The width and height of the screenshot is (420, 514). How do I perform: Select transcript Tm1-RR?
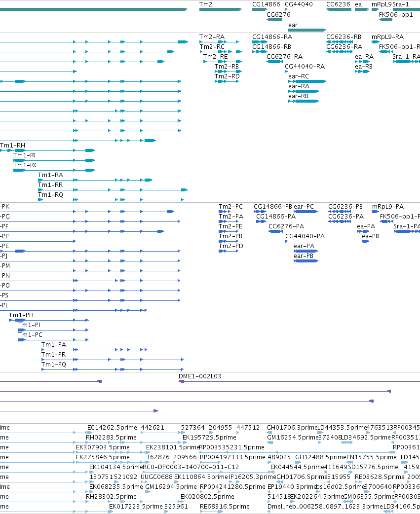tap(50, 184)
